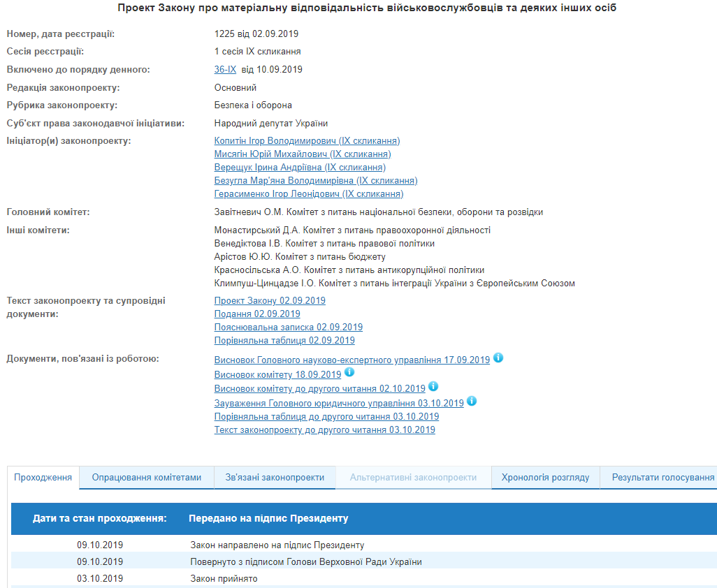The height and width of the screenshot is (588, 717).
Task: Click info icon next to Висновок комітету 18.09.2019
Action: 349,372
